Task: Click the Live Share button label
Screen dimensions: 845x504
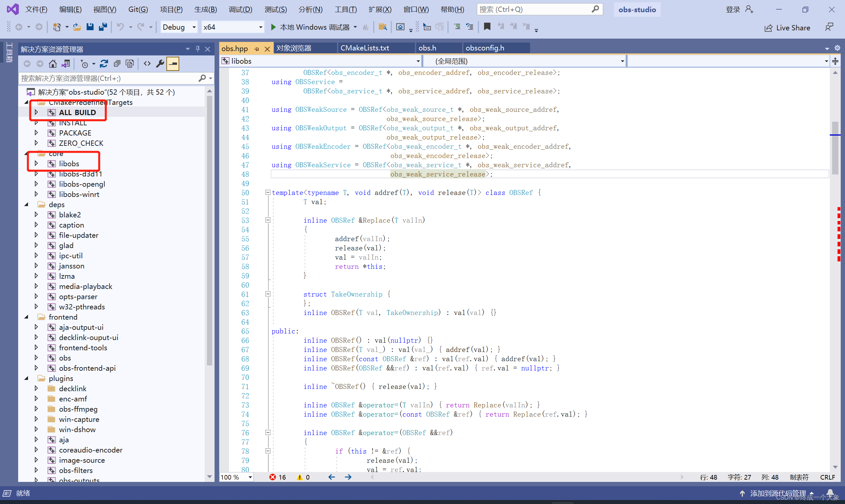Action: point(793,28)
